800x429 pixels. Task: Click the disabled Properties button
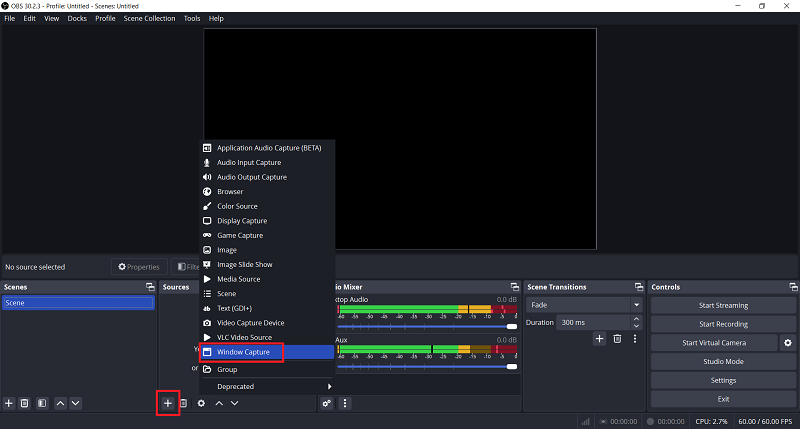(x=139, y=267)
